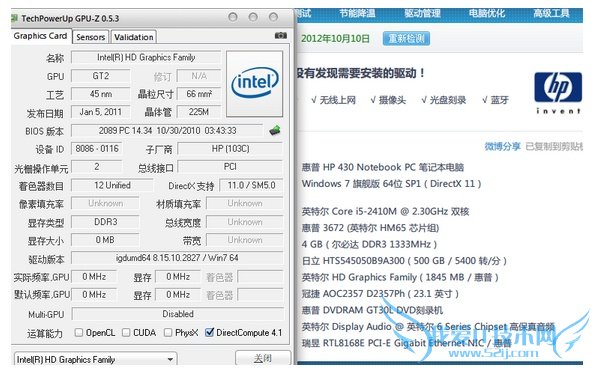Switch to the Graphics Card tab
This screenshot has width=596, height=368.
point(40,36)
